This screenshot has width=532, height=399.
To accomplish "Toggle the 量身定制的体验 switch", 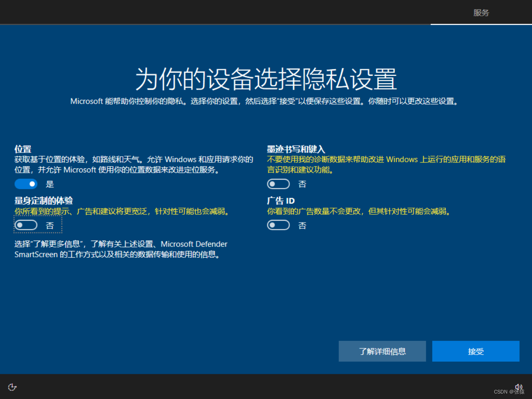I will click(x=26, y=225).
